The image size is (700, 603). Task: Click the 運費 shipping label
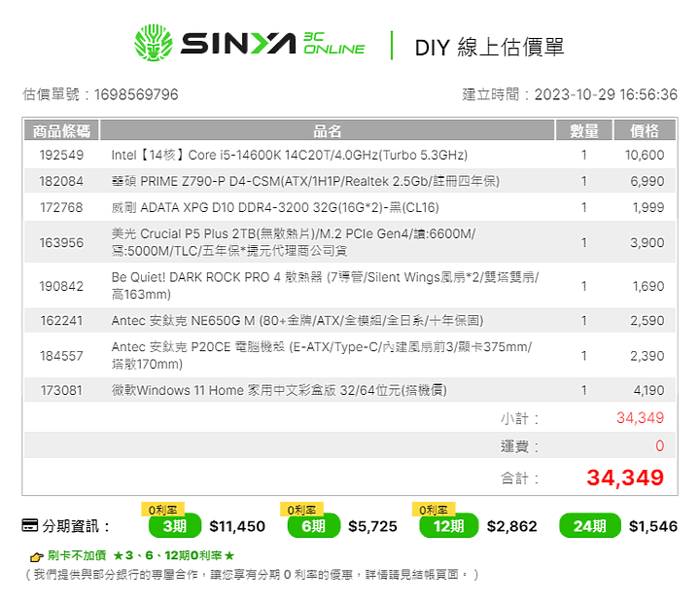[519, 446]
